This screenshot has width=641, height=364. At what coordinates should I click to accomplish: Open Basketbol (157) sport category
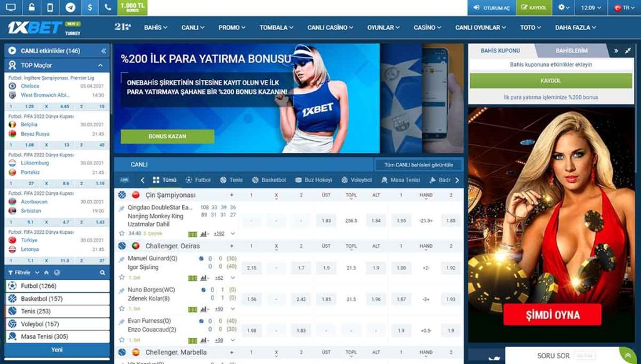tap(57, 298)
